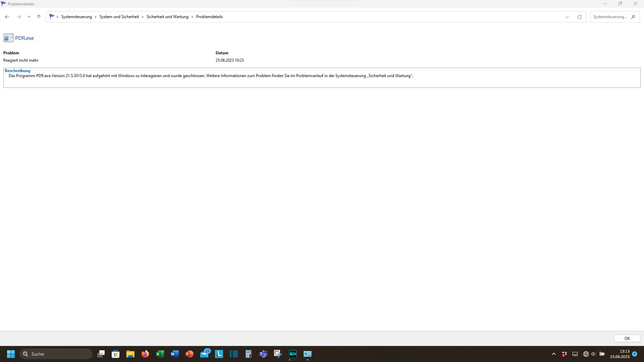Refresh the Problemdetails page

[580, 17]
